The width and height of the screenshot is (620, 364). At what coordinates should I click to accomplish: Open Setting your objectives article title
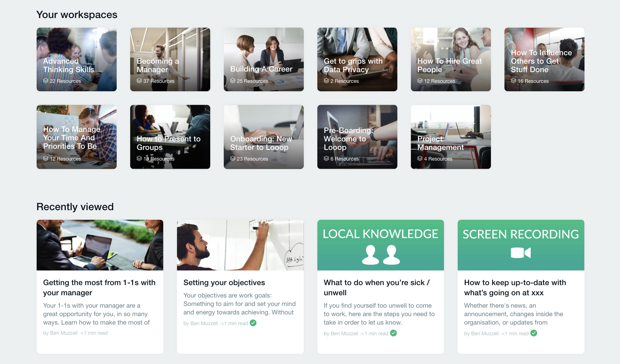[x=224, y=283]
